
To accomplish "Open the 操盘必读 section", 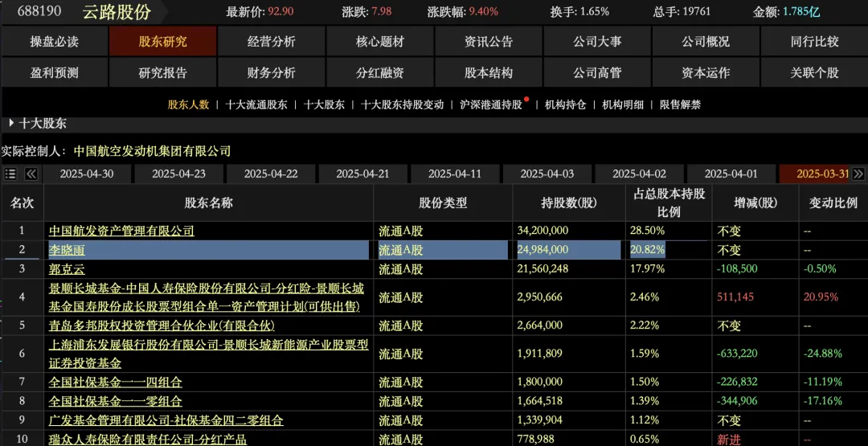I will click(x=54, y=42).
